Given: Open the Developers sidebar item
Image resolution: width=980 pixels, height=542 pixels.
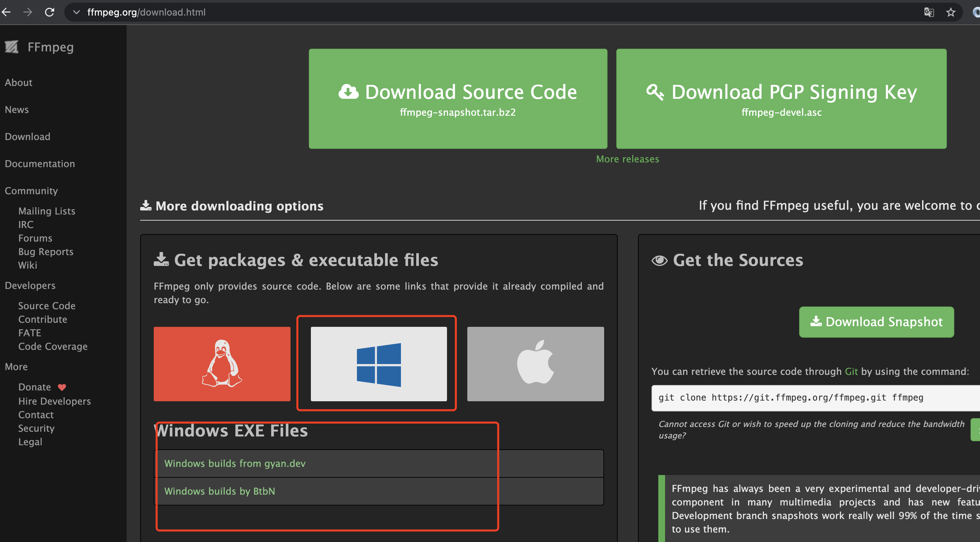Looking at the screenshot, I should tap(30, 286).
